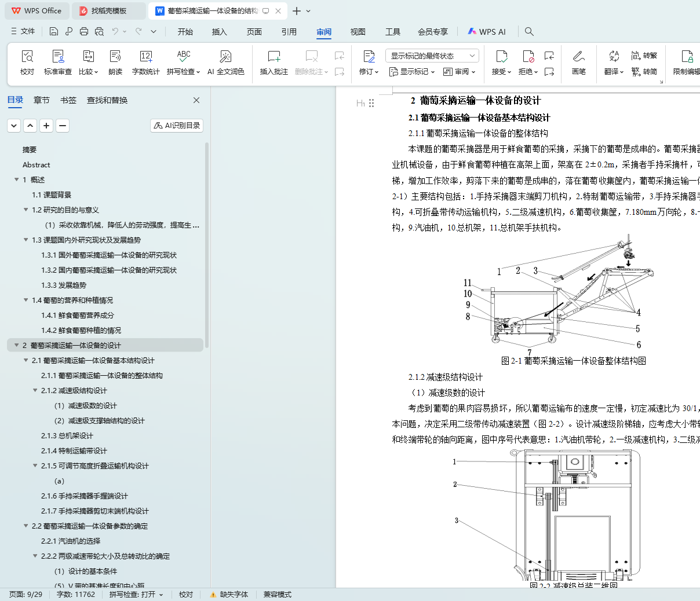Run 拼写检查 spell check
The height and width of the screenshot is (601, 700).
click(183, 63)
